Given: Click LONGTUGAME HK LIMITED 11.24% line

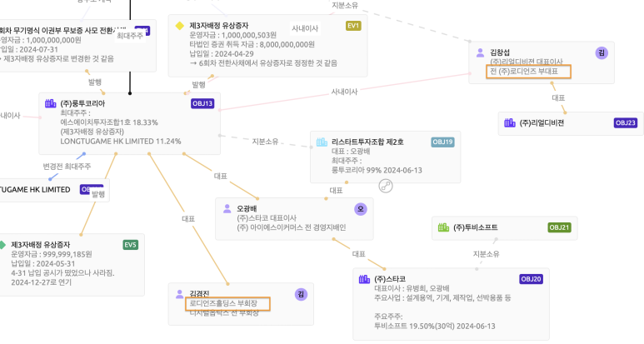Looking at the screenshot, I should (x=121, y=142).
